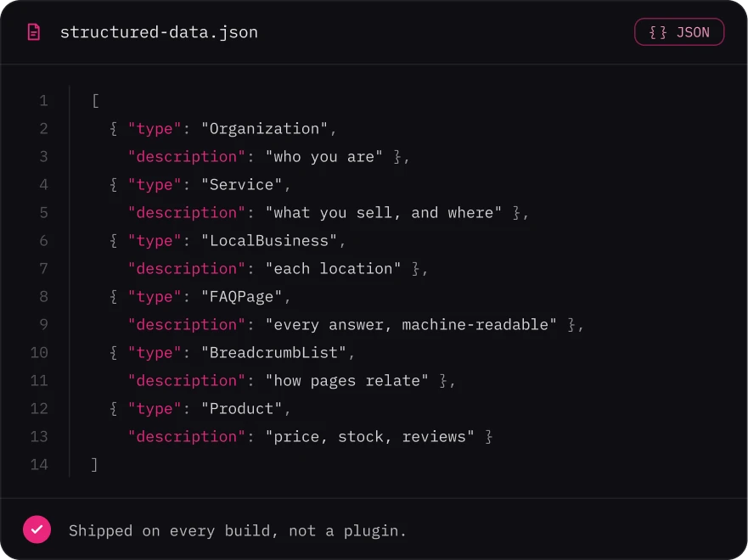Click the "FAQPage" type value
Viewport: 748px width, 560px height.
[241, 296]
